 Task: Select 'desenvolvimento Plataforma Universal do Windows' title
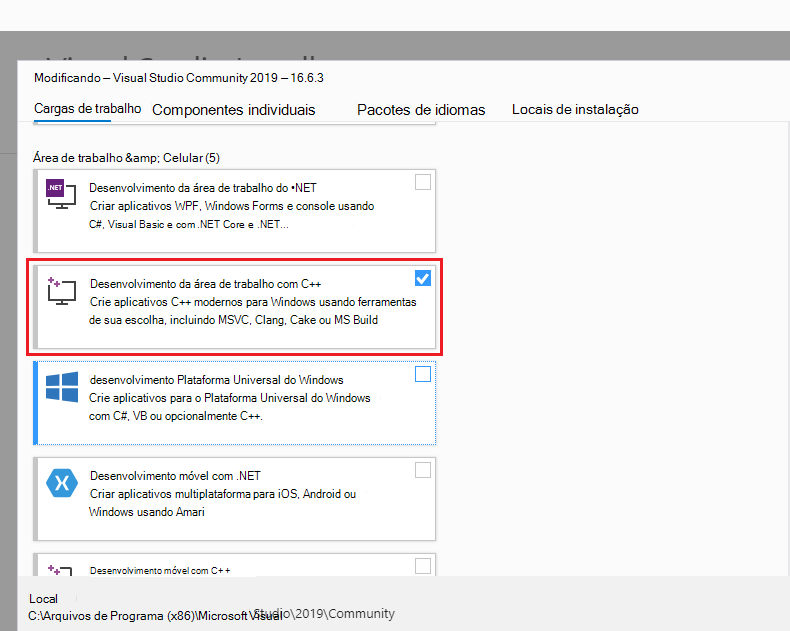tap(217, 380)
